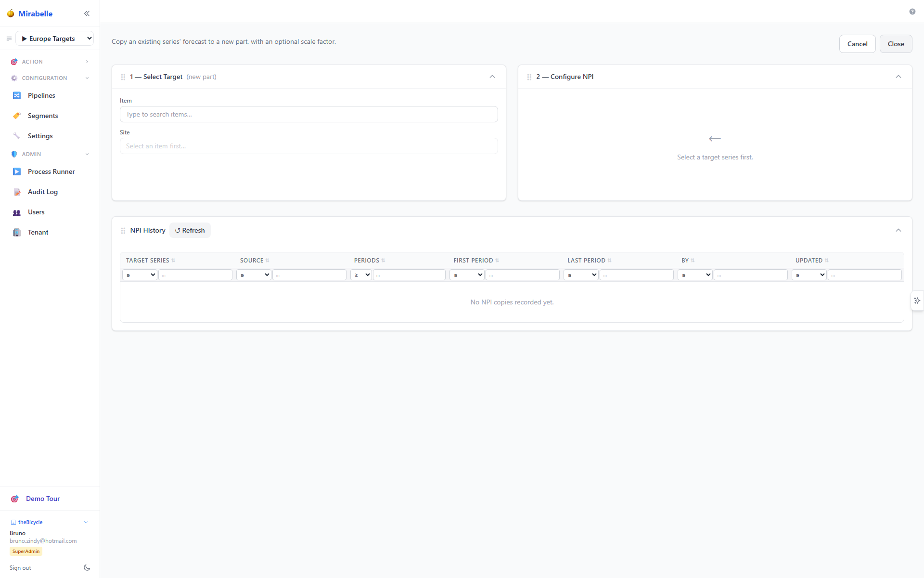Viewport: 924px width, 578px height.
Task: Click the Updated filter text box
Action: click(864, 275)
